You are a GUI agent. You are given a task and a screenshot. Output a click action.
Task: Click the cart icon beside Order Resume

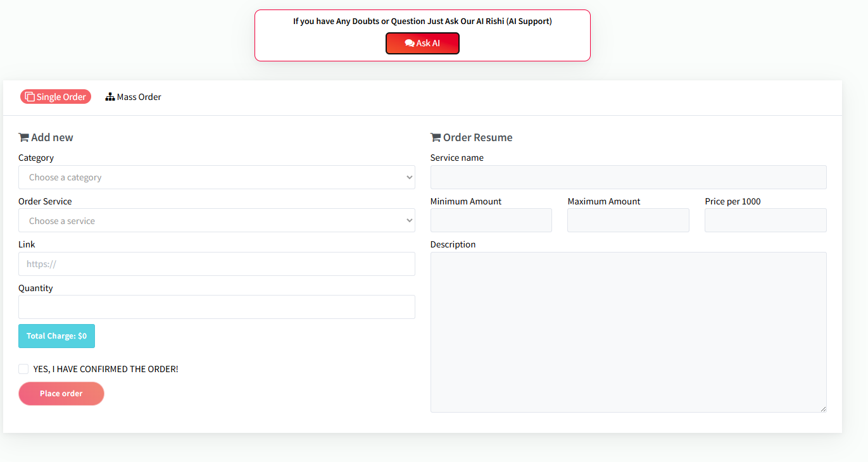436,137
